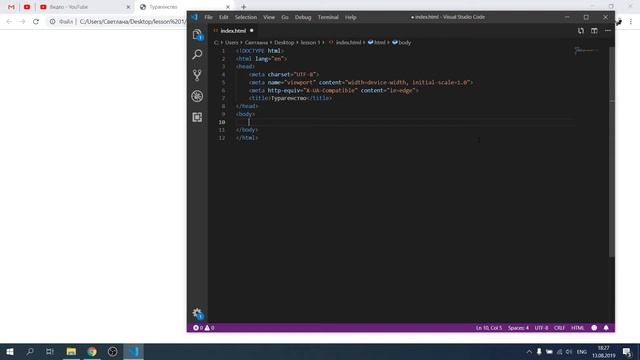Click the VS Code taskbar icon
The width and height of the screenshot is (640, 360).
pyautogui.click(x=133, y=351)
